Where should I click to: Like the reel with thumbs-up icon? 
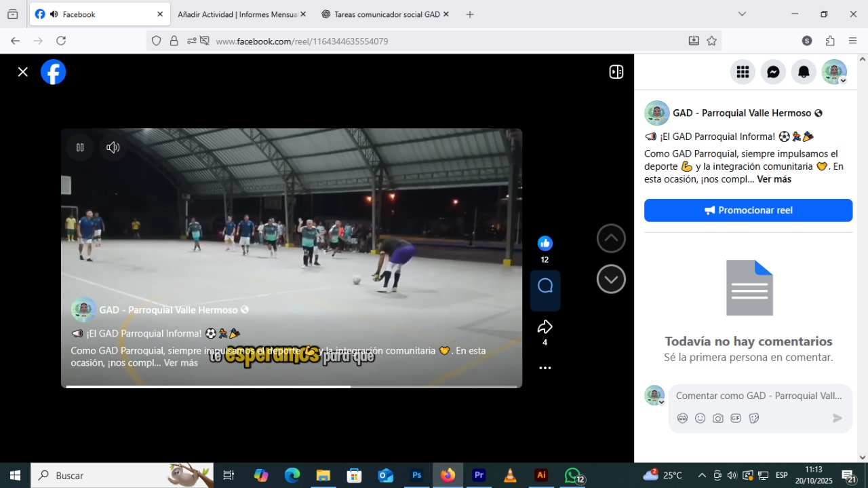pos(545,244)
